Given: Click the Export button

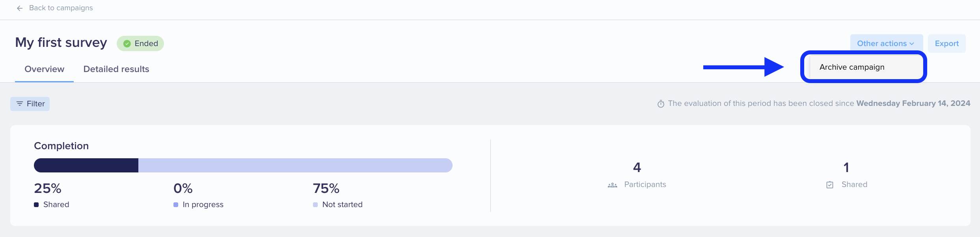Looking at the screenshot, I should 946,43.
